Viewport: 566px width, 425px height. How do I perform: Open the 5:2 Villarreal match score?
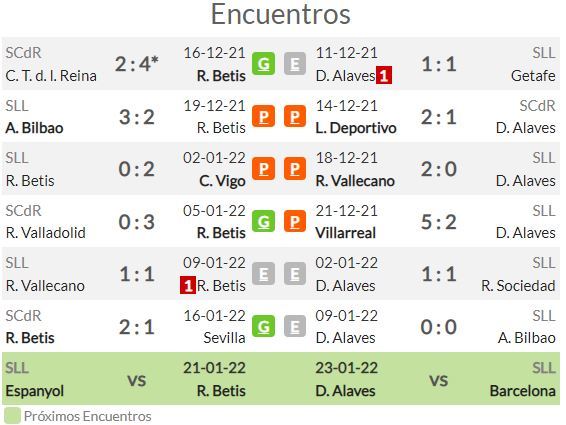point(439,222)
